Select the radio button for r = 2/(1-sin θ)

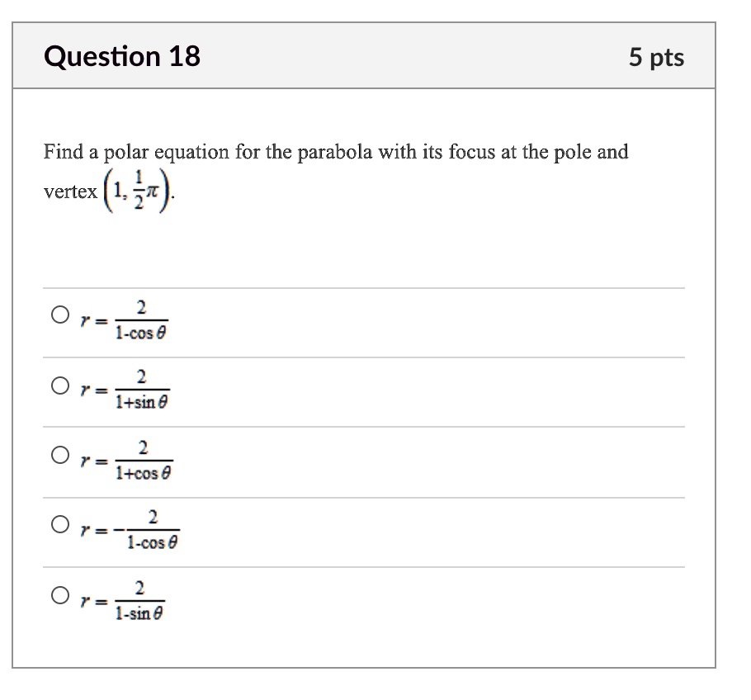pos(60,595)
